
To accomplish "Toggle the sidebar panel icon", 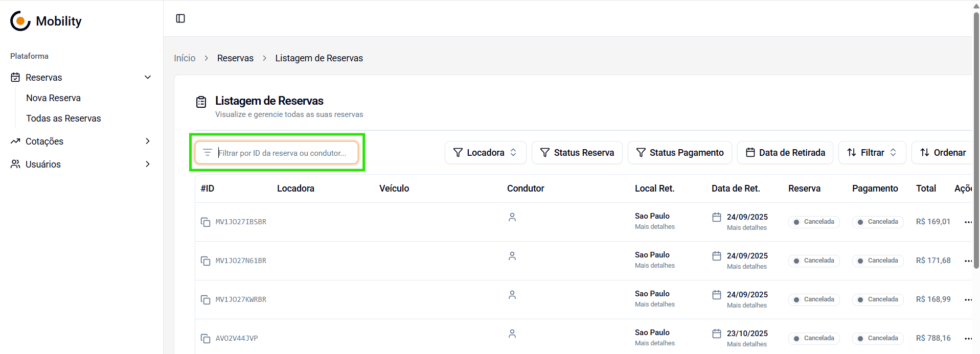I will coord(180,18).
